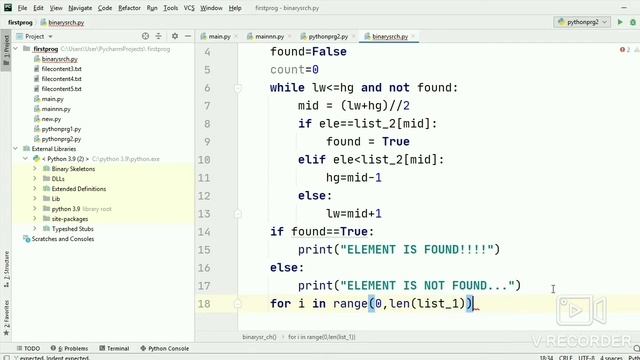This screenshot has width=640, height=360.
Task: Open the File menu
Action: 22,8
